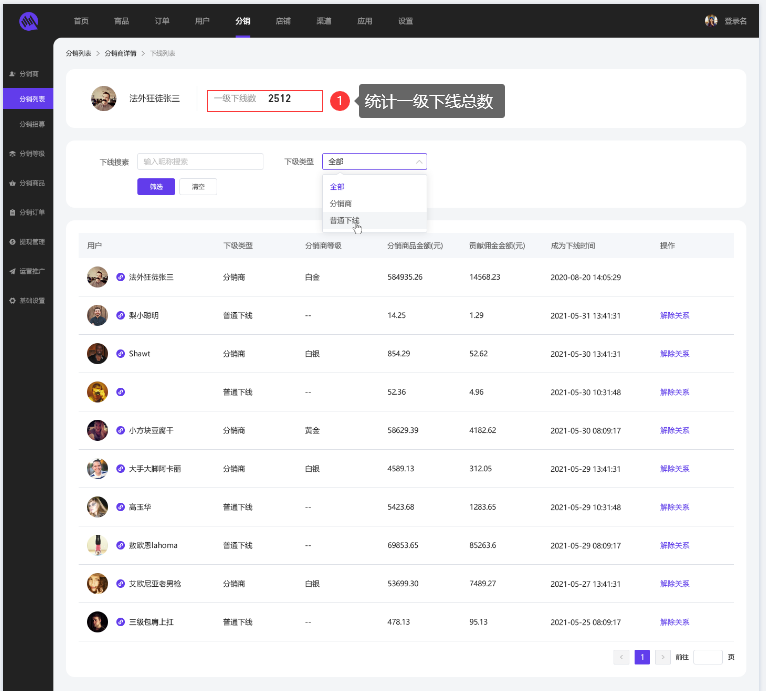
Task: Click the 分销订单 sidebar clipboard icon
Action: [12, 212]
